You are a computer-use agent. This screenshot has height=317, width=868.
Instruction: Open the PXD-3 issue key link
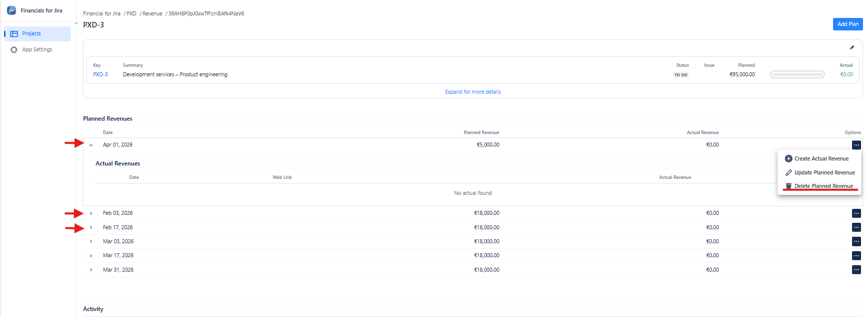tap(100, 75)
